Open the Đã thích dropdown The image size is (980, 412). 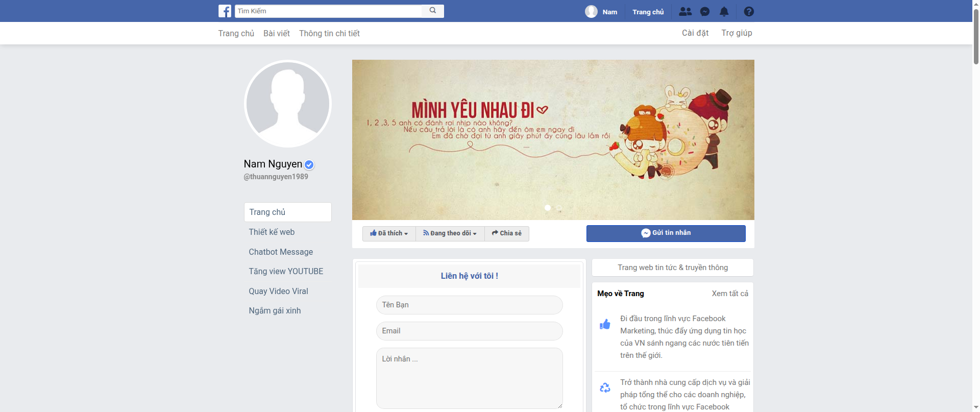coord(389,233)
